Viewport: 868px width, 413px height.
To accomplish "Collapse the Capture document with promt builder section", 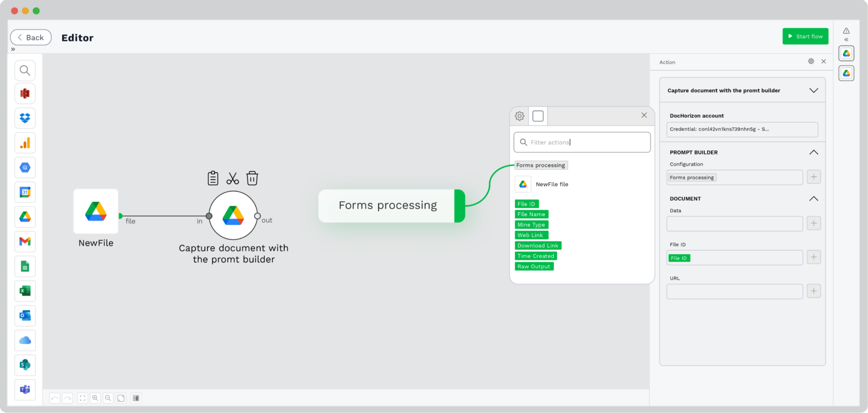I will (814, 90).
